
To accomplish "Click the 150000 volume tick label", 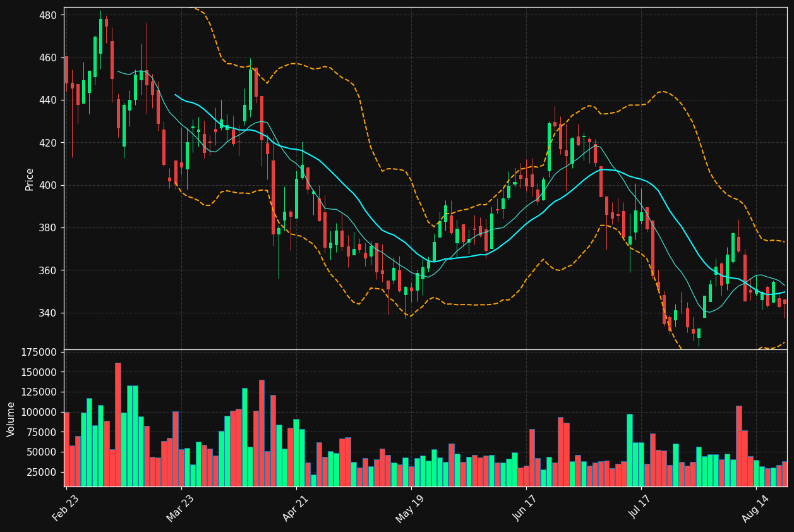I will click(x=40, y=372).
